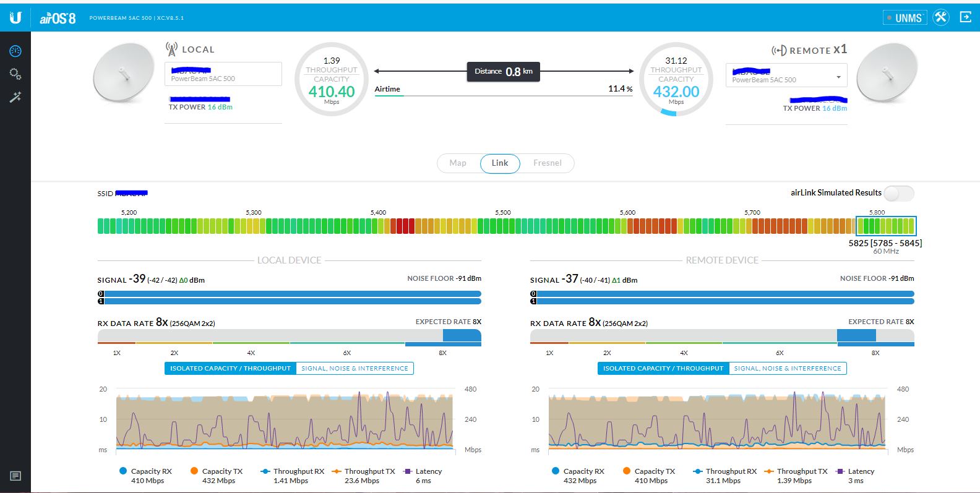Toggle airLink Simulated Results switch

coord(898,194)
